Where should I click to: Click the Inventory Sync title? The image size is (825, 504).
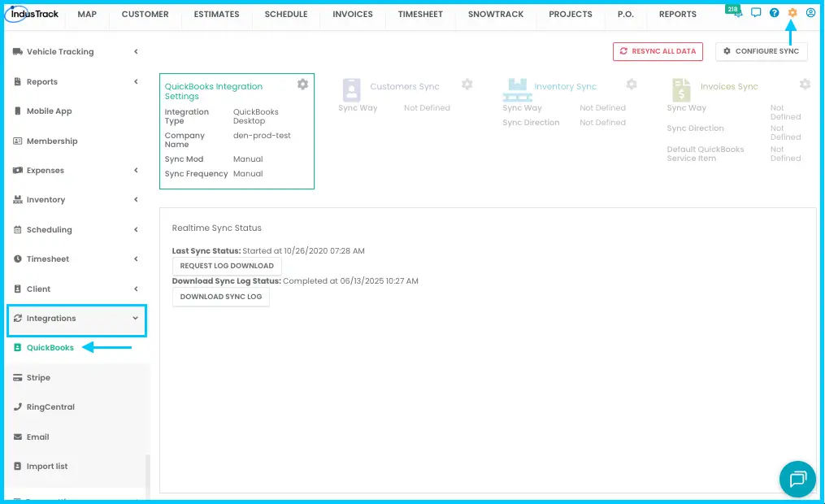(x=566, y=86)
